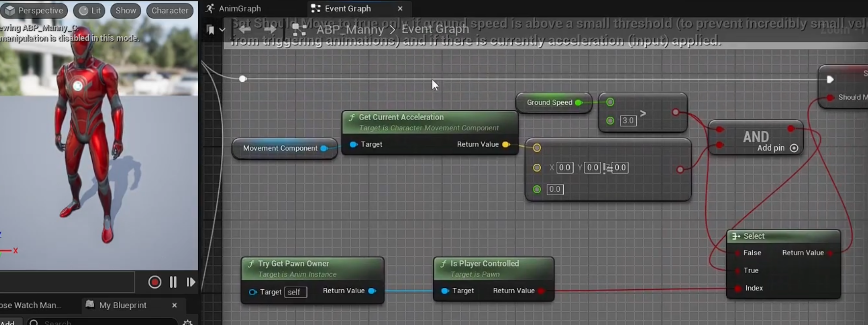Click Event Graph in the breadcrumb
Image resolution: width=868 pixels, height=325 pixels.
(x=435, y=29)
